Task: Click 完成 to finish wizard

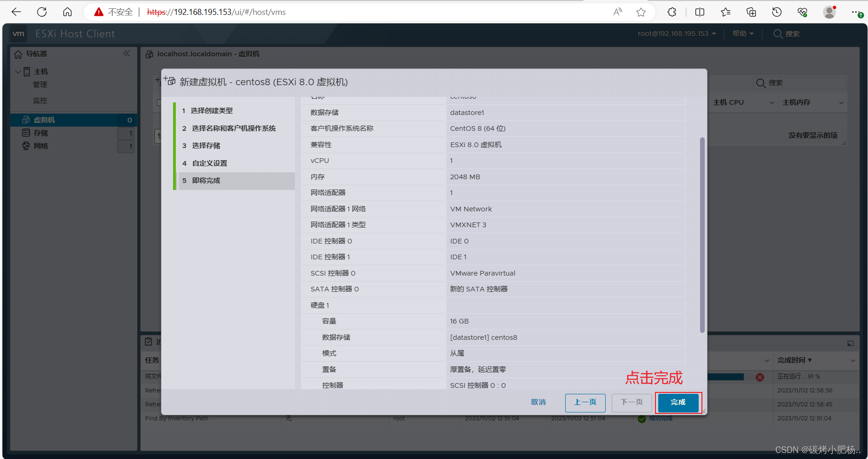Action: pyautogui.click(x=678, y=402)
